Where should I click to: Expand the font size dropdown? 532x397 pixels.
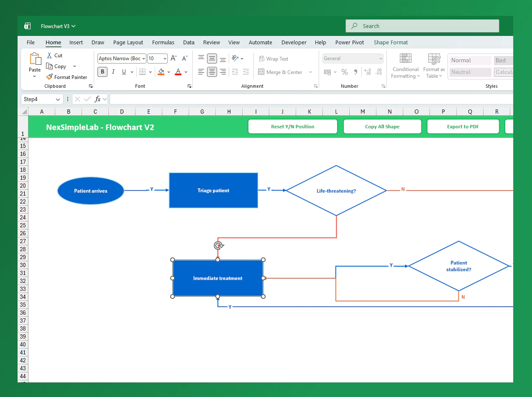point(165,59)
